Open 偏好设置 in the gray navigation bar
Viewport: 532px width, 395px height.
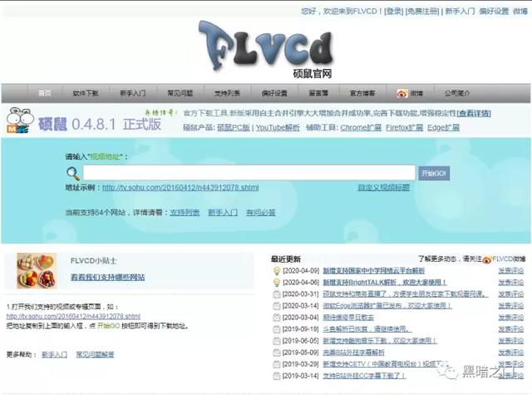coord(274,93)
